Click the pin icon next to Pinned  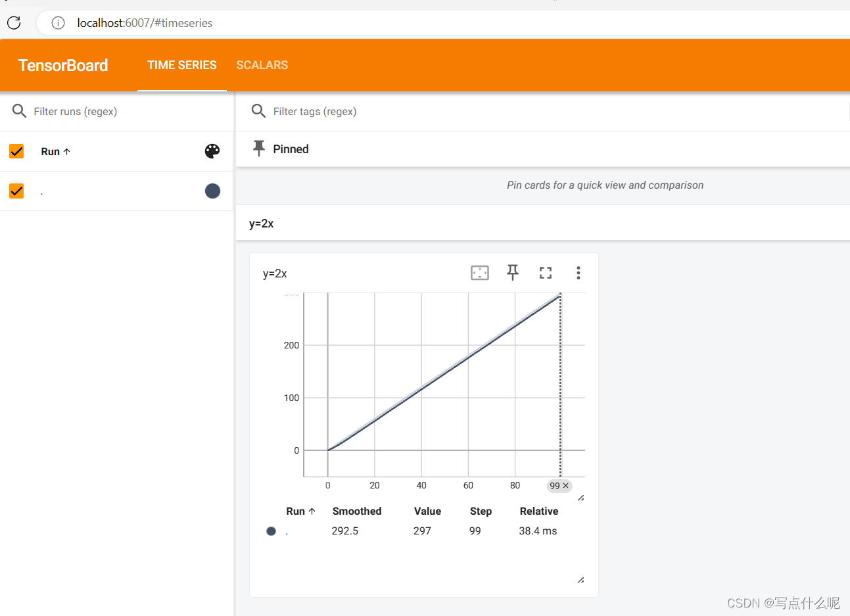[259, 149]
